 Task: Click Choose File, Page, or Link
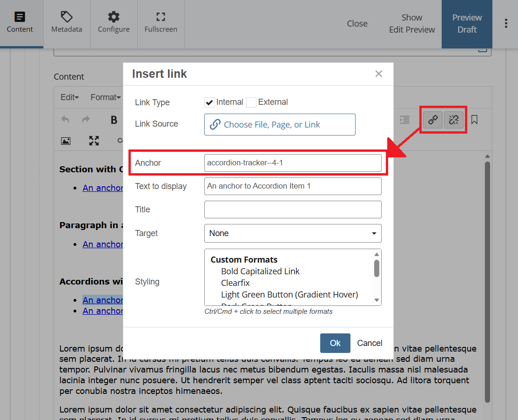click(x=280, y=125)
